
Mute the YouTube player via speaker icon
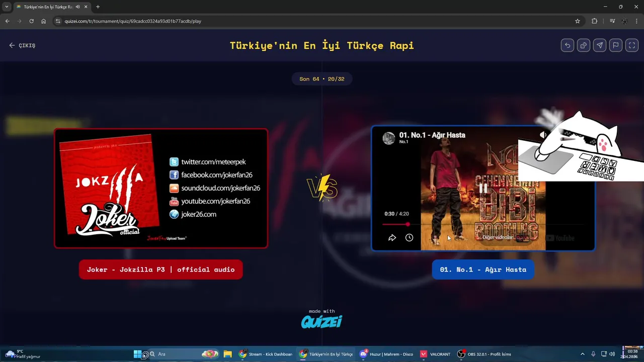point(543,135)
